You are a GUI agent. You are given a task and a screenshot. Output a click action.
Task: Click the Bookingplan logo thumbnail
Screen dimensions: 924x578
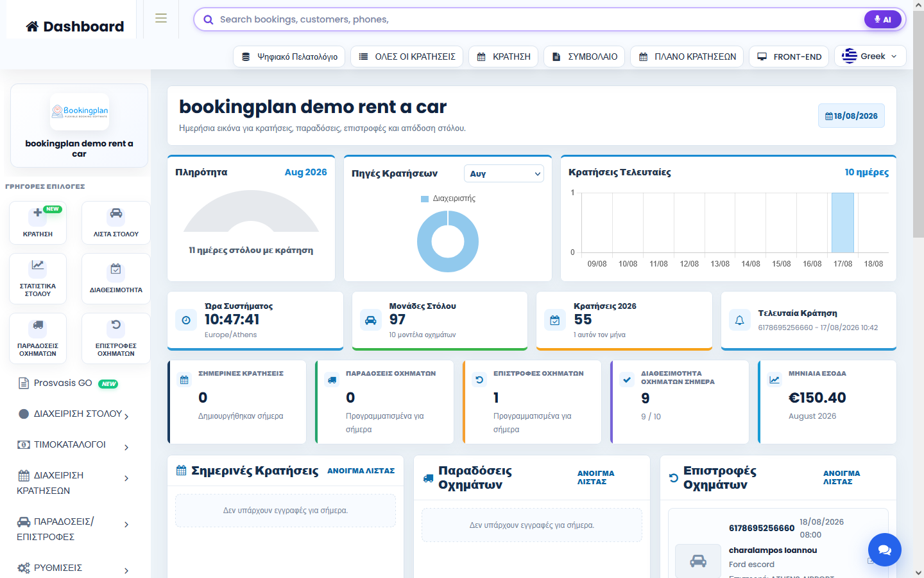click(x=80, y=112)
